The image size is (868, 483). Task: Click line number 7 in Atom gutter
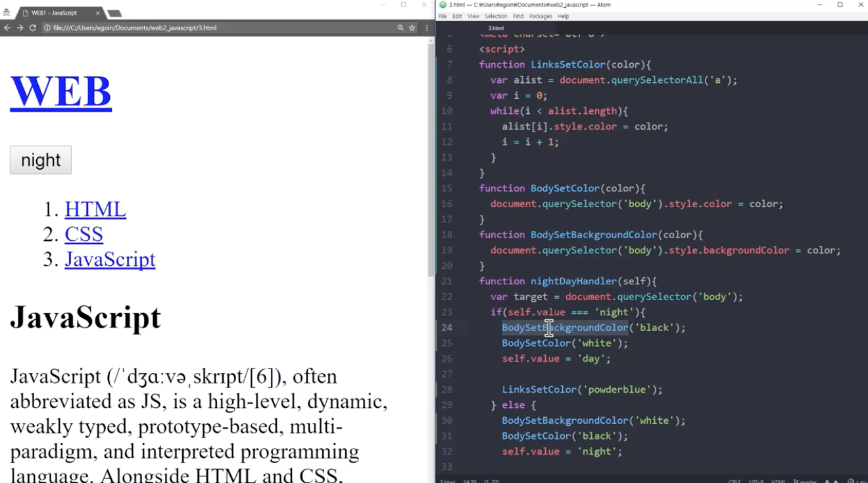pyautogui.click(x=449, y=64)
